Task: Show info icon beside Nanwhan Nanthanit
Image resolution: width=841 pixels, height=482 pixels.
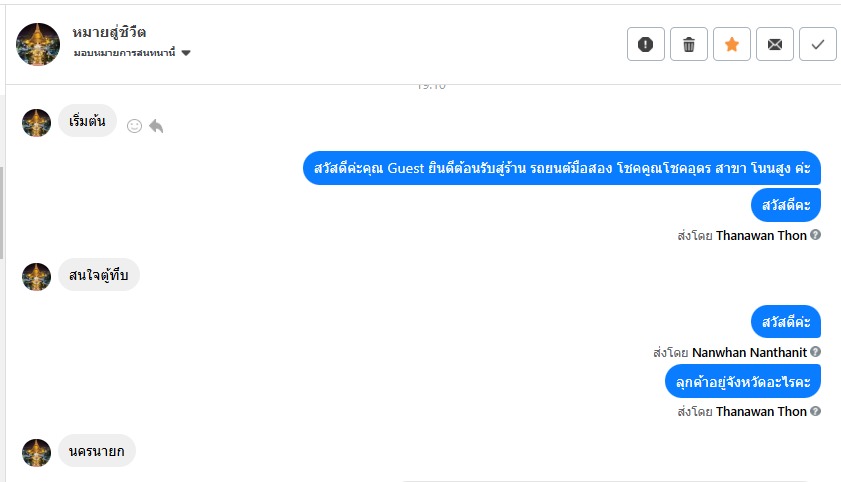Action: pos(815,352)
